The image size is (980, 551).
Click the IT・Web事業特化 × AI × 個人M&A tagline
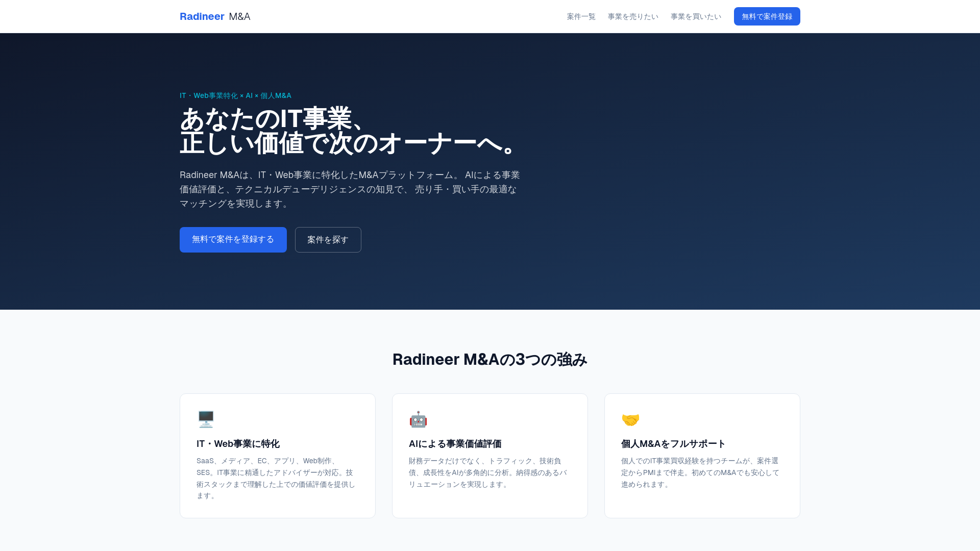[235, 95]
